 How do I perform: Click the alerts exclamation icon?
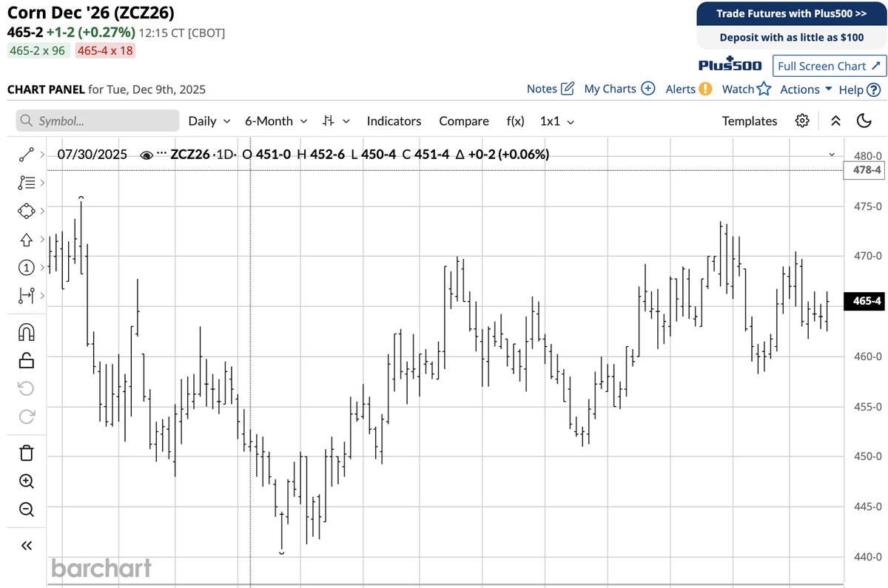tap(705, 89)
